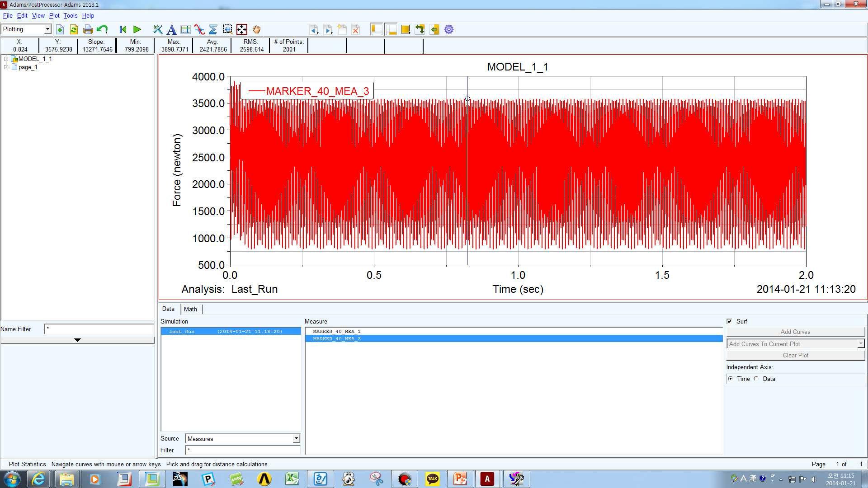Click the green swap views arrow icon
This screenshot has height=488, width=868.
tap(420, 30)
